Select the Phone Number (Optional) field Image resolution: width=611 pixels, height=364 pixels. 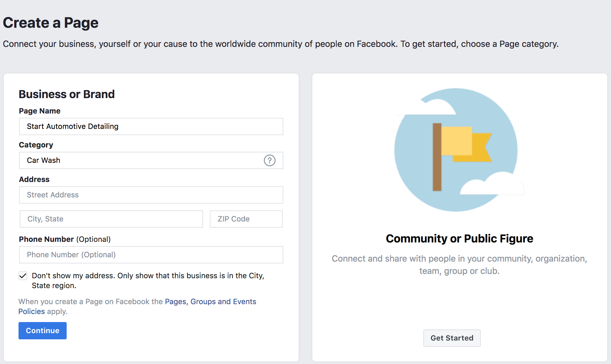pos(151,255)
